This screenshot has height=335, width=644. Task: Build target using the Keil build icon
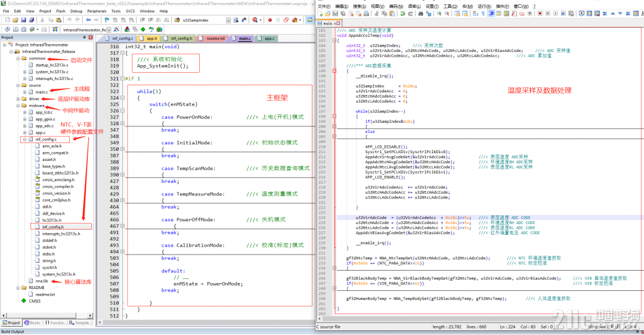click(x=16, y=29)
